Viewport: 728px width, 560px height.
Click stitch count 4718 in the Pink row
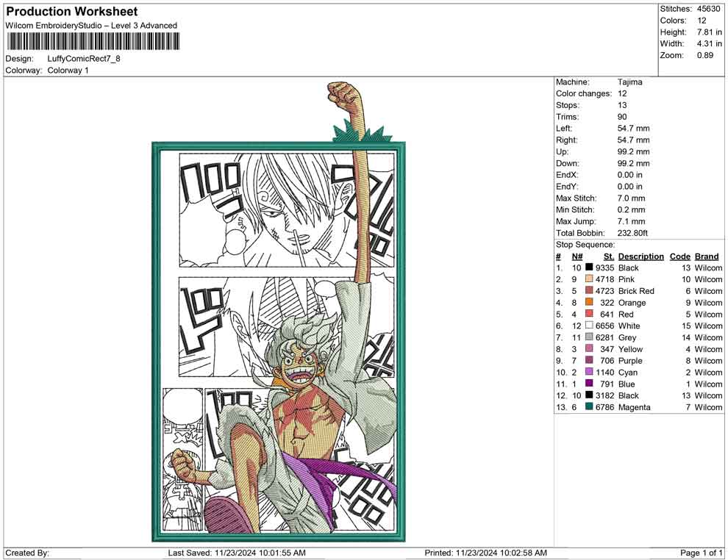coord(604,279)
